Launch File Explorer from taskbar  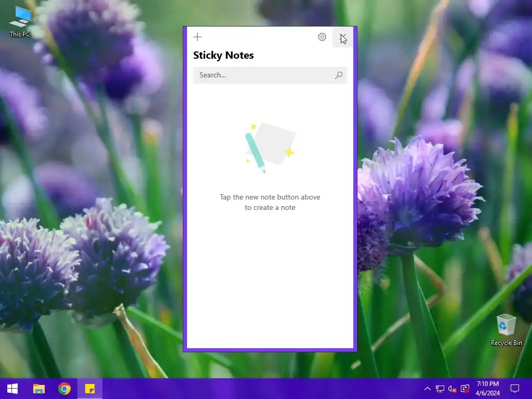(38, 389)
